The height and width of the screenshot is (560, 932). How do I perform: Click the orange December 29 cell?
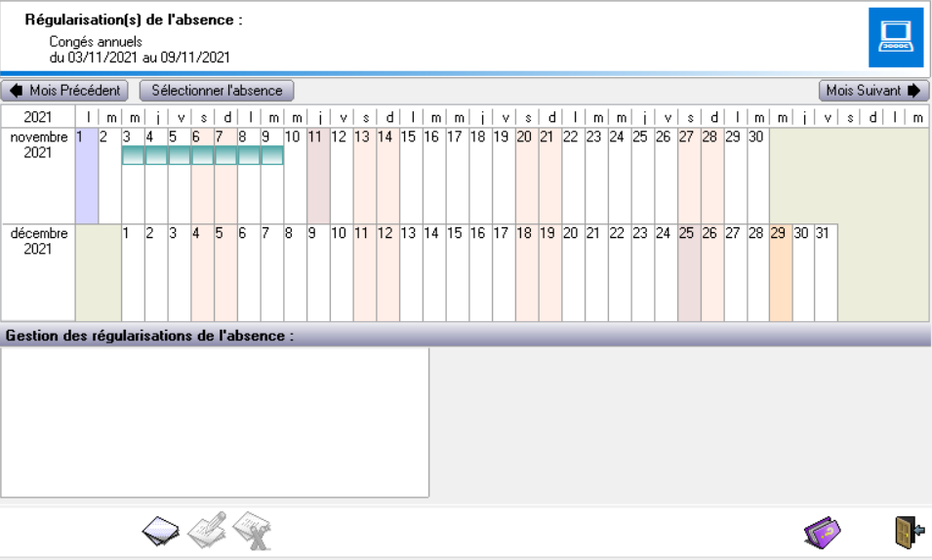coord(781,273)
